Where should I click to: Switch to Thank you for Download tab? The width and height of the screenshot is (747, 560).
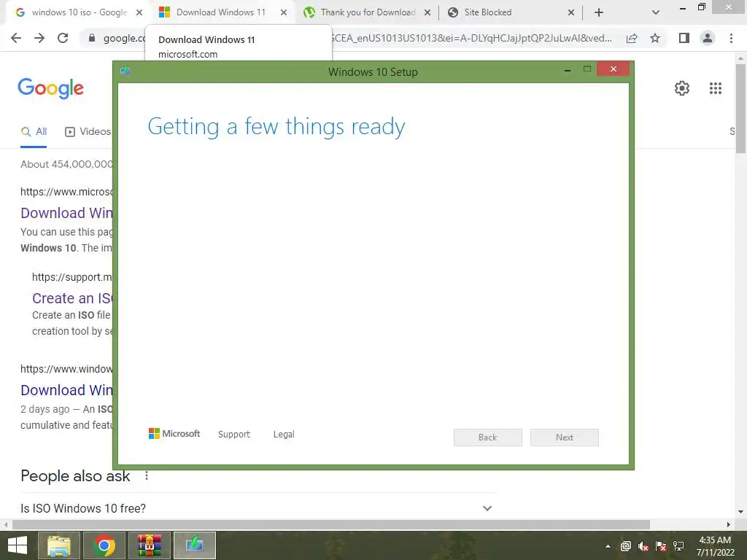click(x=368, y=12)
